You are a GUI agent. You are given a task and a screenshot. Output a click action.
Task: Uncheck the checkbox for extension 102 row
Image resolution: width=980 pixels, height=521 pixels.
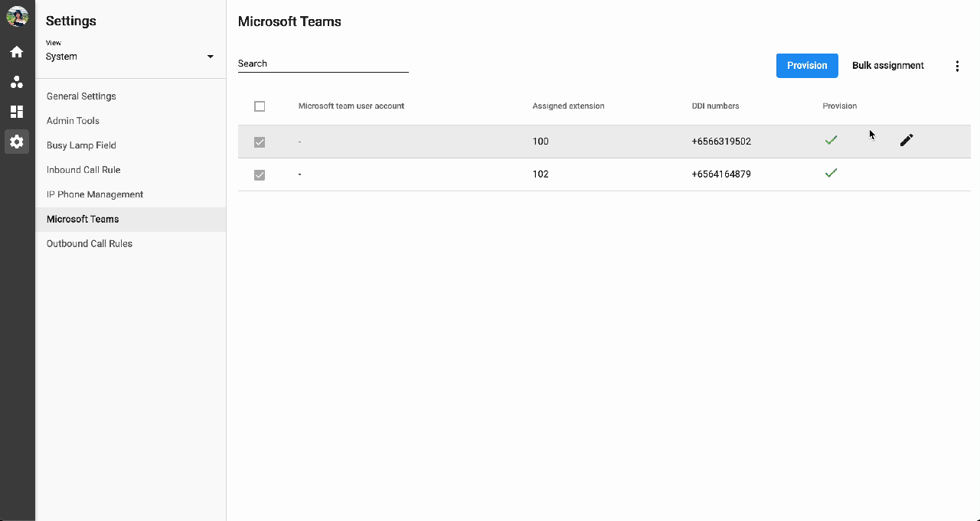pyautogui.click(x=260, y=174)
